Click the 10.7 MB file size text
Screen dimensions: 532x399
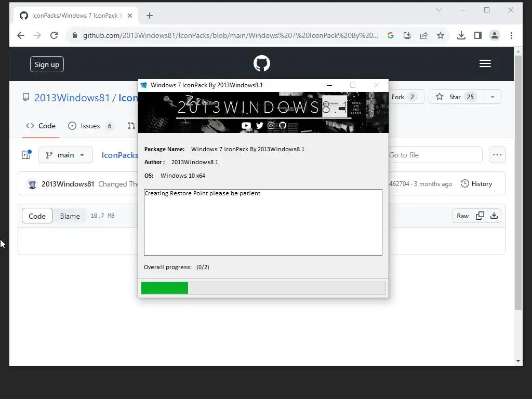pyautogui.click(x=102, y=216)
